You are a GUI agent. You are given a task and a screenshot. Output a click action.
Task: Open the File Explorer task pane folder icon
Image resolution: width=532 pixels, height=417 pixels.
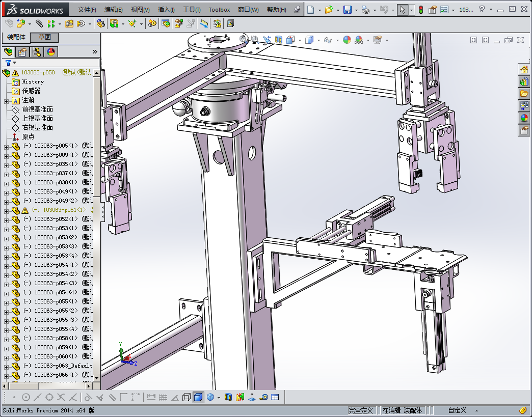[524, 94]
